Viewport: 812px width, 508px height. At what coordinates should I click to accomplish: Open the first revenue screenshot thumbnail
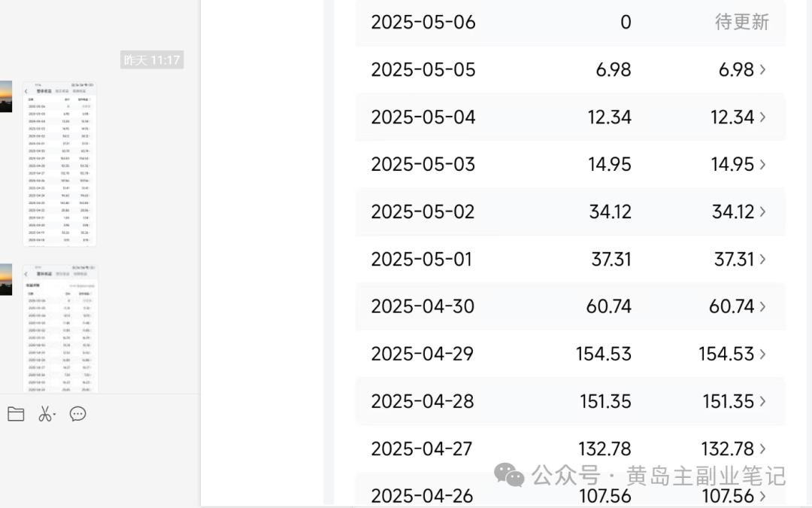(59, 164)
